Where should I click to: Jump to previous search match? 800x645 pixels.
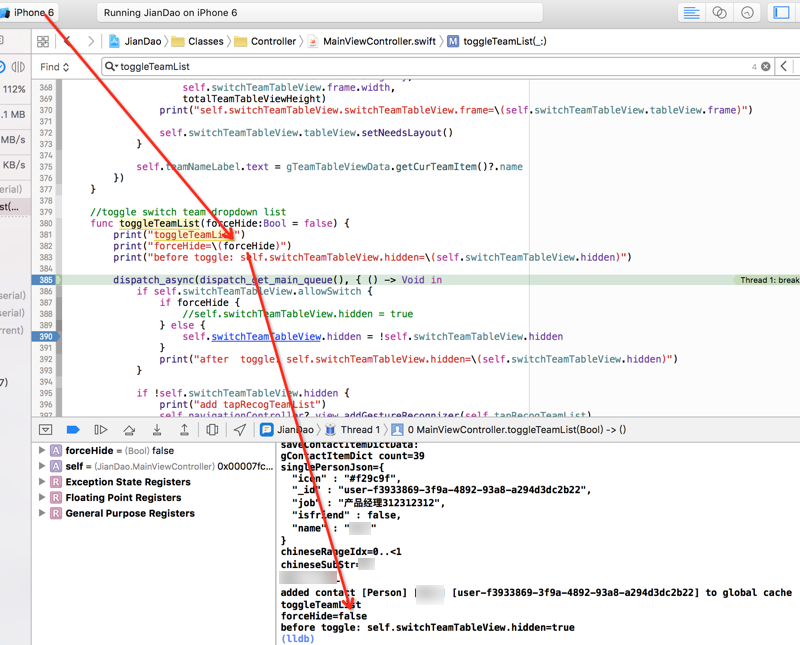[x=784, y=66]
